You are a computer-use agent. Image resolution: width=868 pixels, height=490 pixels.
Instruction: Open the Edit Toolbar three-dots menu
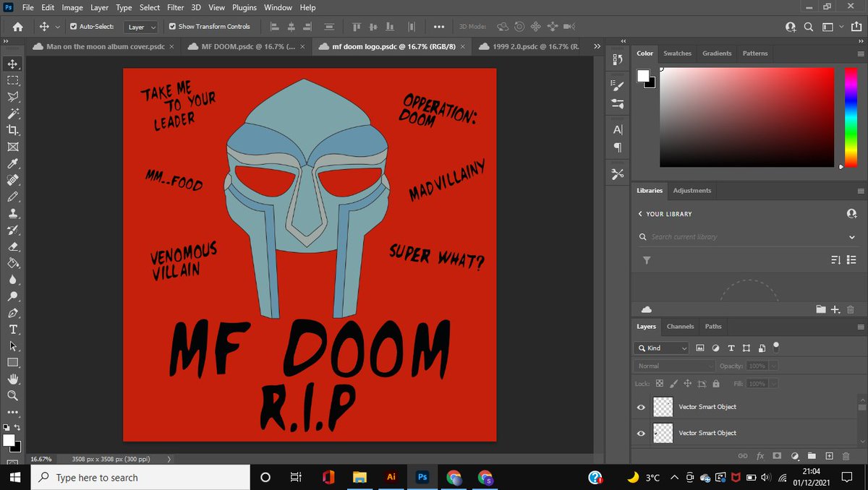[x=13, y=413]
